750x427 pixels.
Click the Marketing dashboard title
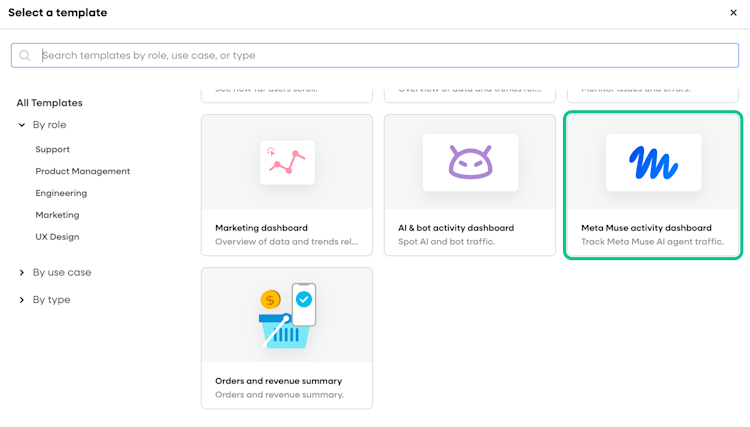(261, 228)
